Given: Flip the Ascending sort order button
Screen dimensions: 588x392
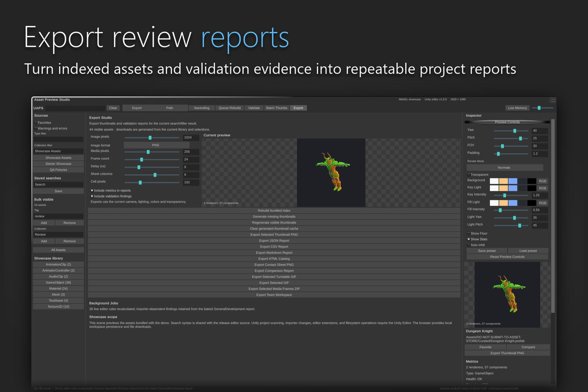Looking at the screenshot, I should click(202, 108).
